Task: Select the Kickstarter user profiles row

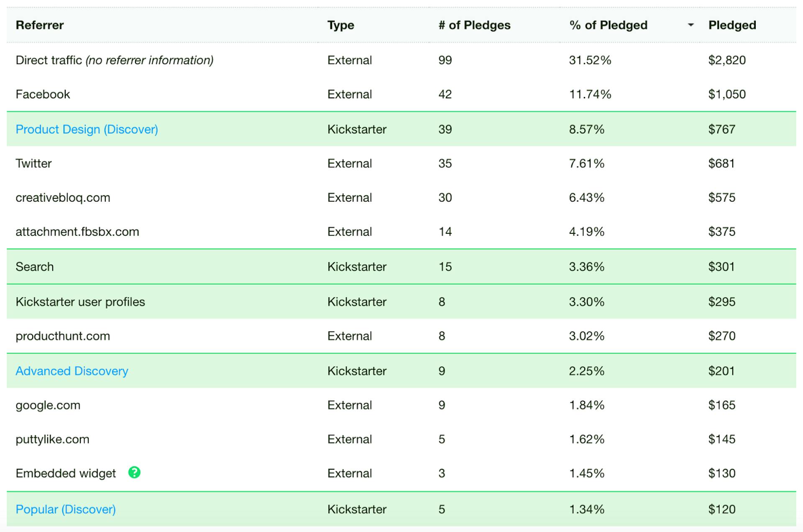Action: tap(80, 302)
